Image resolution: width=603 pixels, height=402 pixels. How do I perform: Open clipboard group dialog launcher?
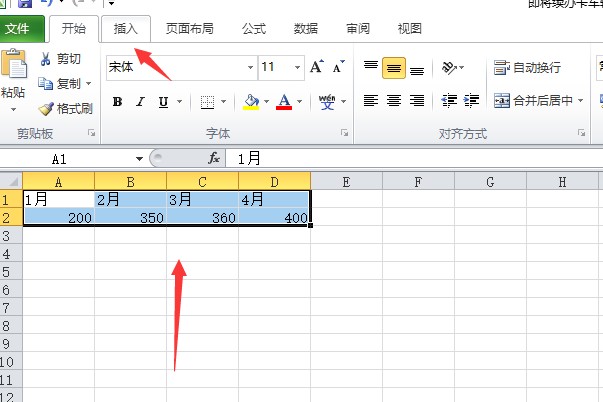click(92, 133)
